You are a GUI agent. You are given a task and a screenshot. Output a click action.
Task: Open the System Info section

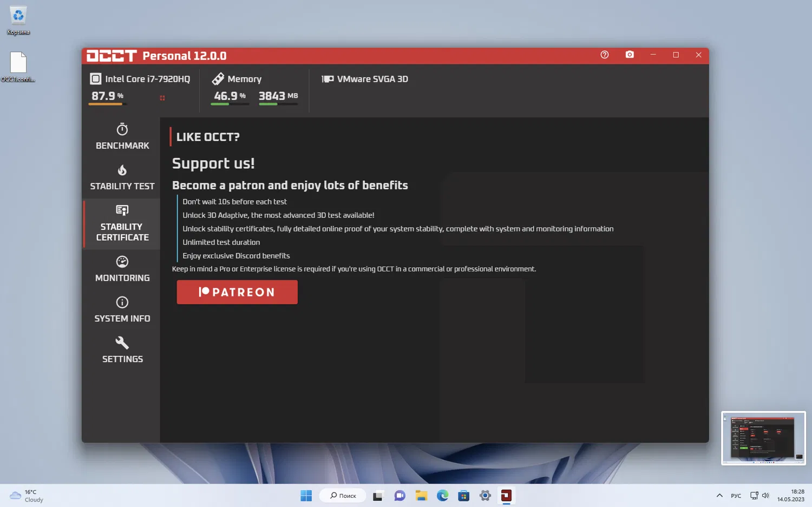[122, 310]
